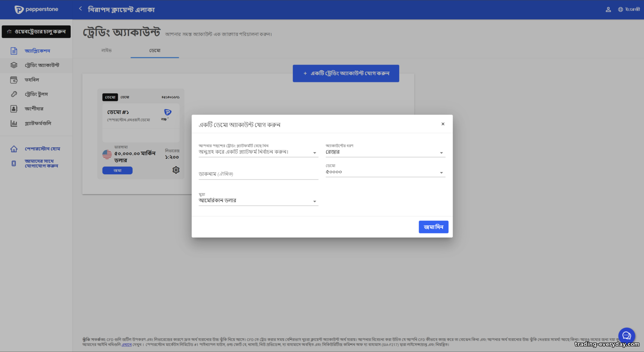Open language selector globe icon

click(x=620, y=9)
